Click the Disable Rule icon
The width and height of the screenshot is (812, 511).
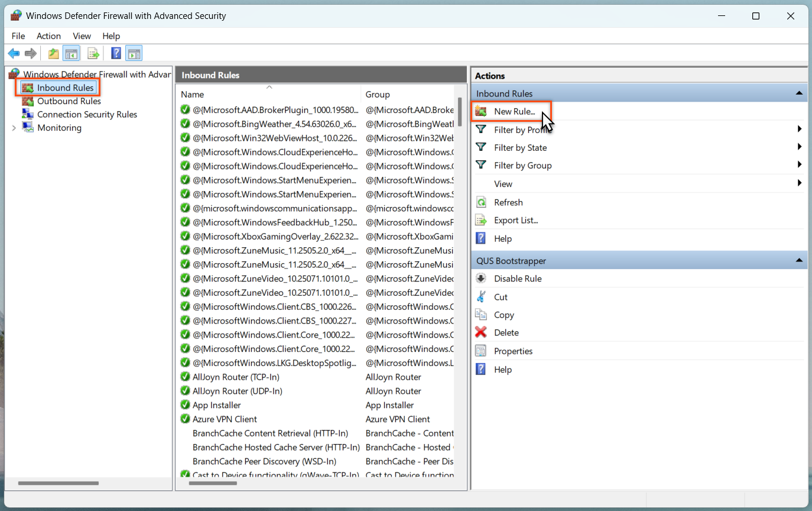click(x=481, y=279)
